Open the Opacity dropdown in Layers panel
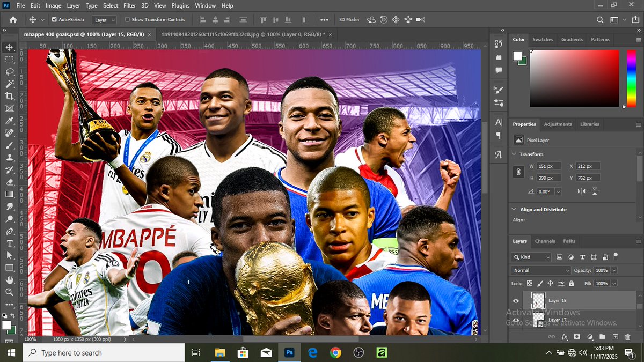The height and width of the screenshot is (362, 644). [x=614, y=270]
